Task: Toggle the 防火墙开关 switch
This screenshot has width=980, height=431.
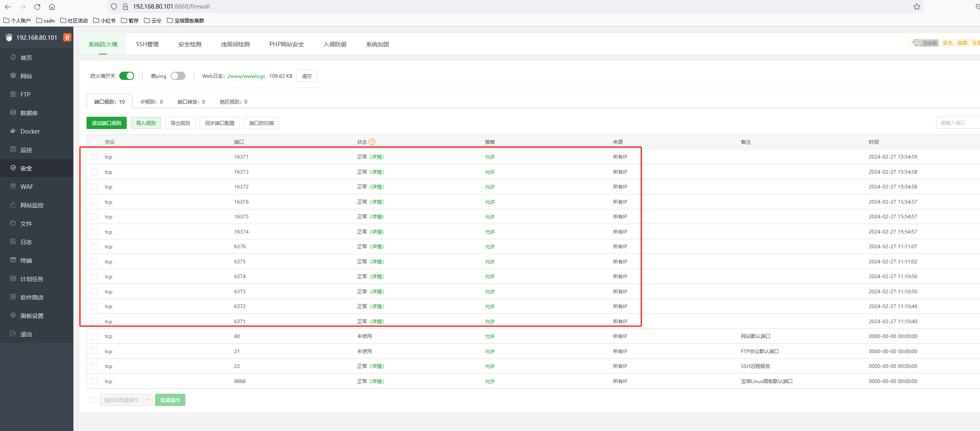Action: (x=127, y=76)
